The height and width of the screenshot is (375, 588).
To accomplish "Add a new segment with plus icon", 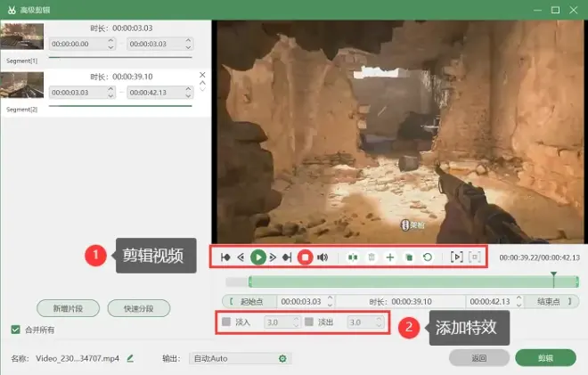I will coord(390,257).
